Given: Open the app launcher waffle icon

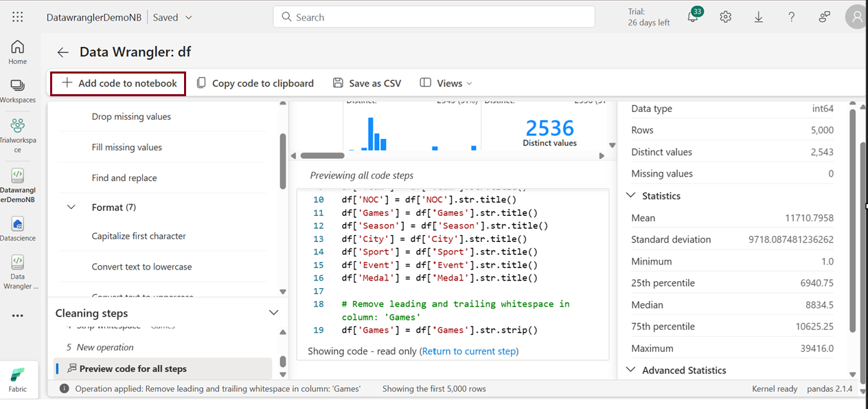Looking at the screenshot, I should pos(18,17).
